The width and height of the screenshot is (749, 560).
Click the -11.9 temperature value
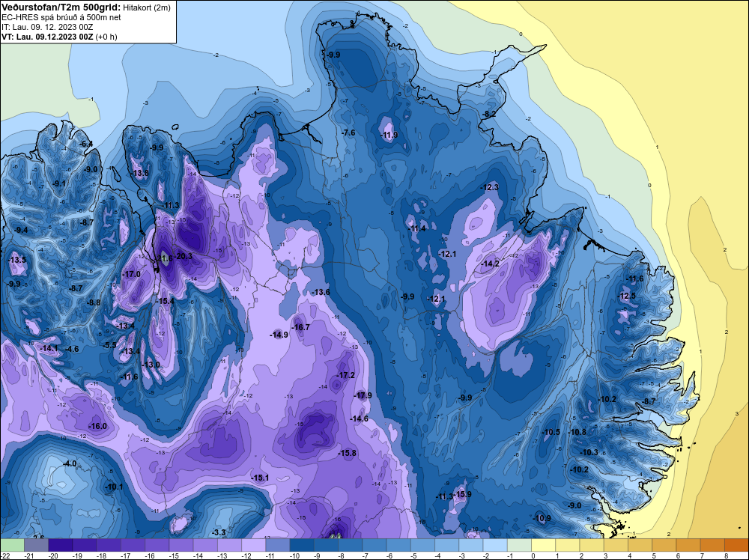(x=389, y=135)
